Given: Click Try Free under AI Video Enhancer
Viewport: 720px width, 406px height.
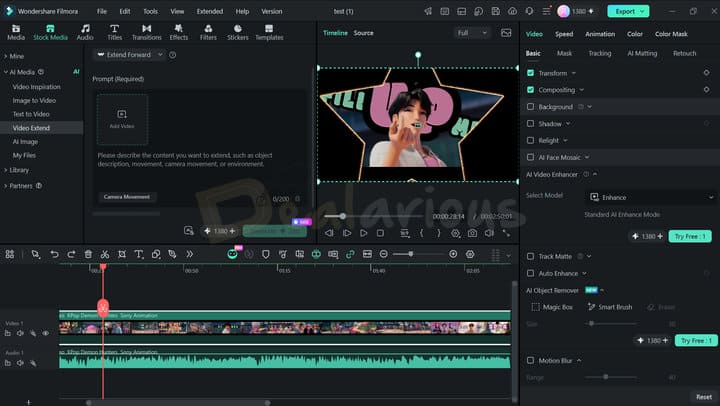Looking at the screenshot, I should (x=690, y=236).
